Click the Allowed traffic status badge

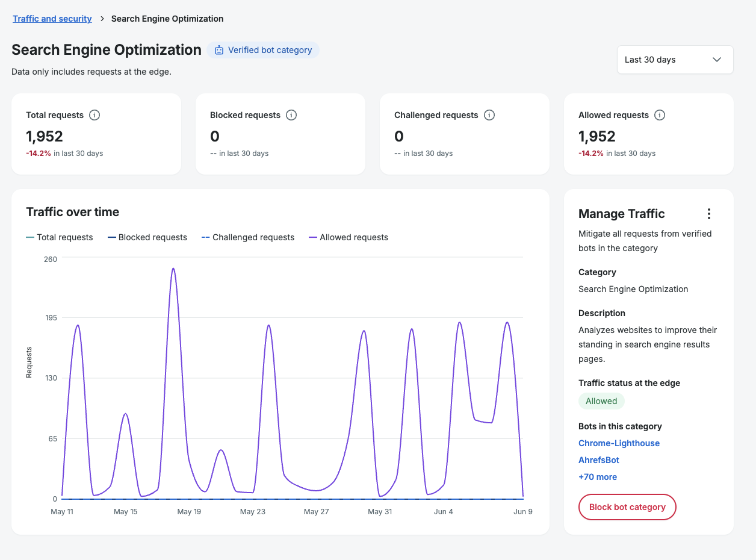601,401
